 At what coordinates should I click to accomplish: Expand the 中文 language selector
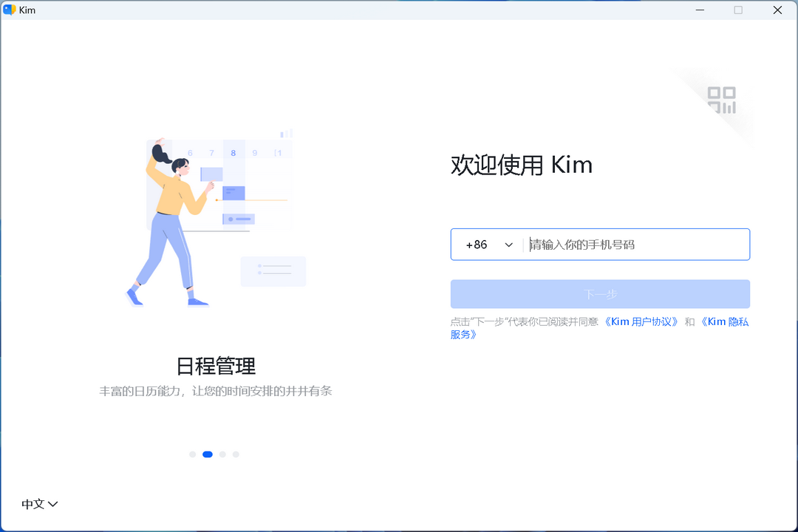39,504
